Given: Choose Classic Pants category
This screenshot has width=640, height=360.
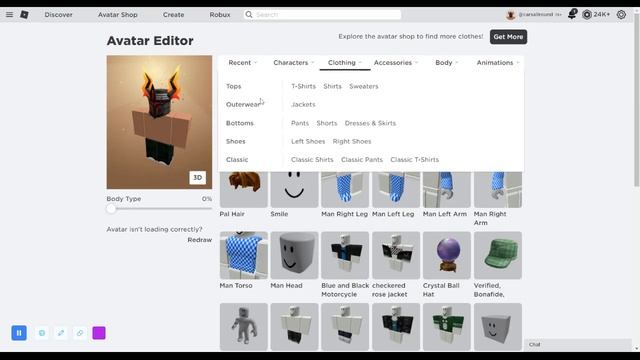Looking at the screenshot, I should [x=362, y=160].
